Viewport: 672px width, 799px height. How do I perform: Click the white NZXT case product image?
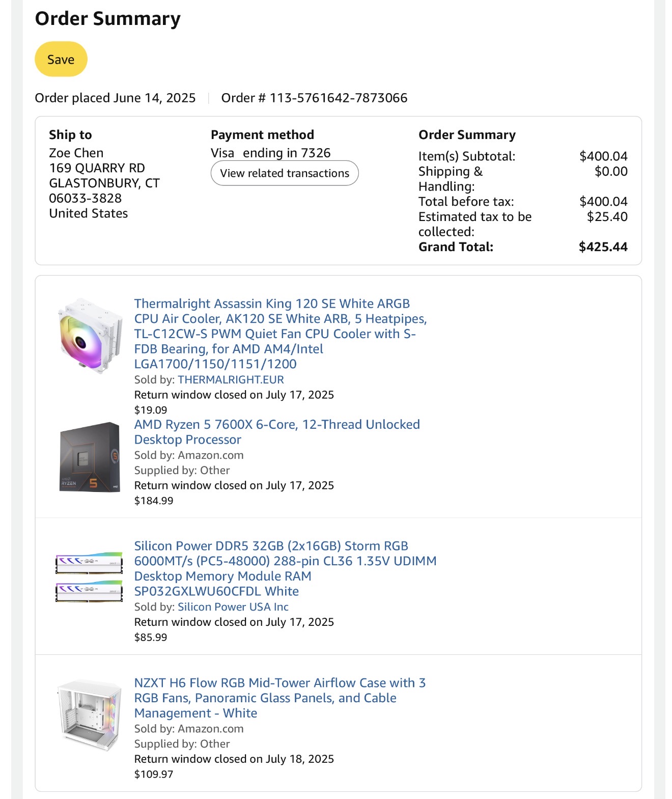[x=90, y=715]
